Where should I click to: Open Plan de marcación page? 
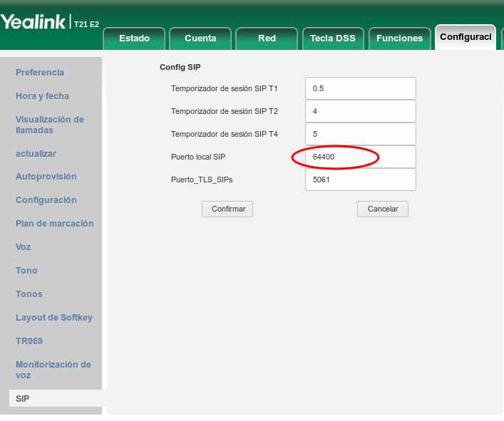[54, 224]
